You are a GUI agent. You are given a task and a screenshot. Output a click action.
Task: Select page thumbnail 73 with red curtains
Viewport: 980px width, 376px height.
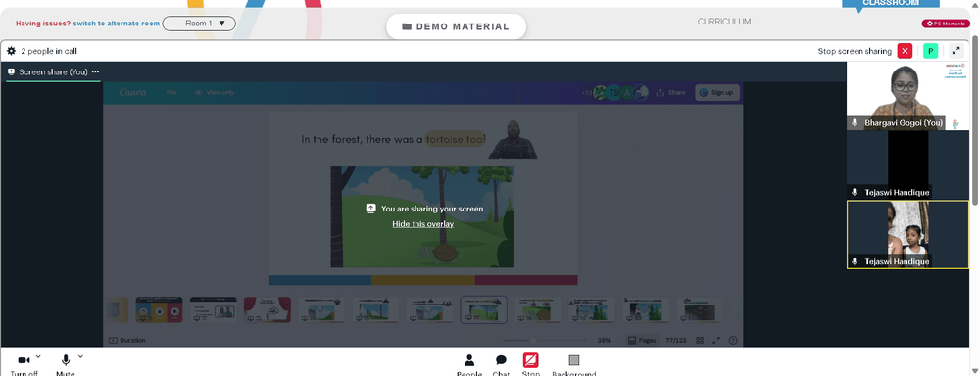click(x=268, y=309)
